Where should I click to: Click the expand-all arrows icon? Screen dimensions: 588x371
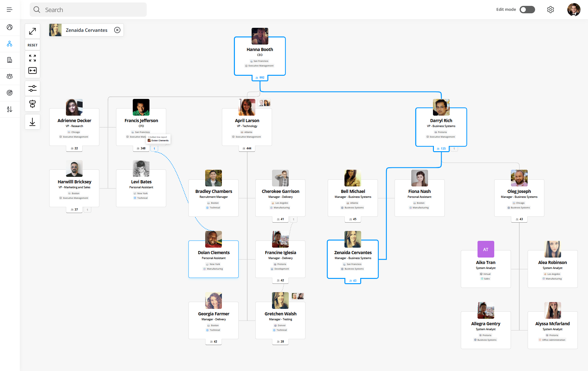coord(32,58)
